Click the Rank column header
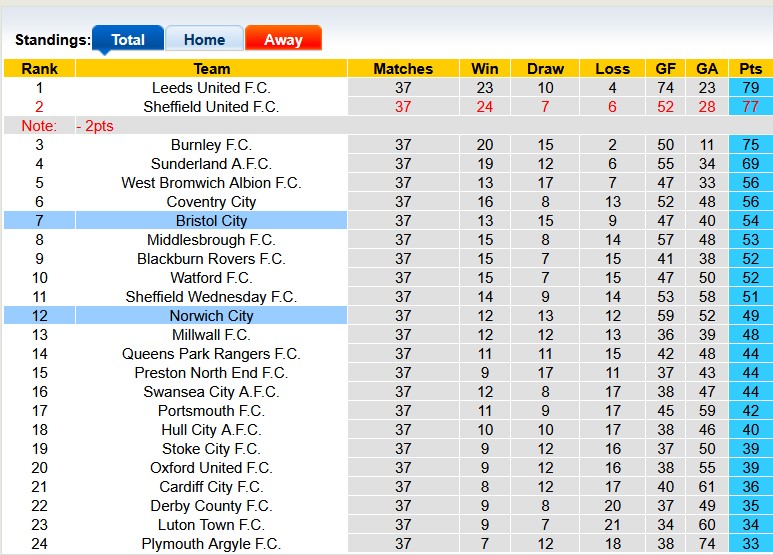The image size is (773, 555). [39, 69]
